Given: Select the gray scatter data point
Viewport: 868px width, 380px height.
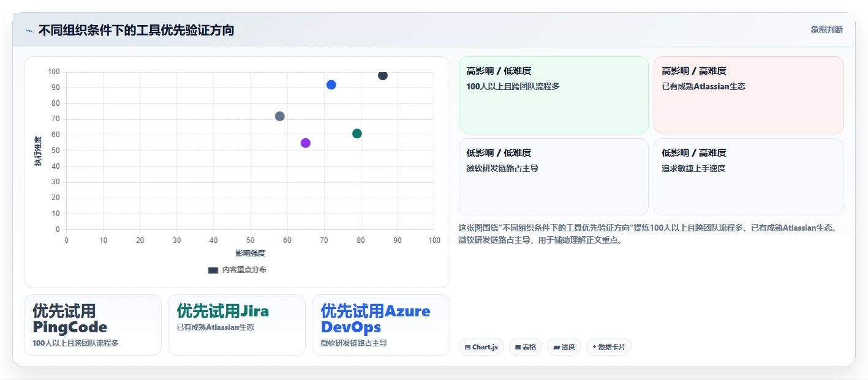Looking at the screenshot, I should pos(280,116).
